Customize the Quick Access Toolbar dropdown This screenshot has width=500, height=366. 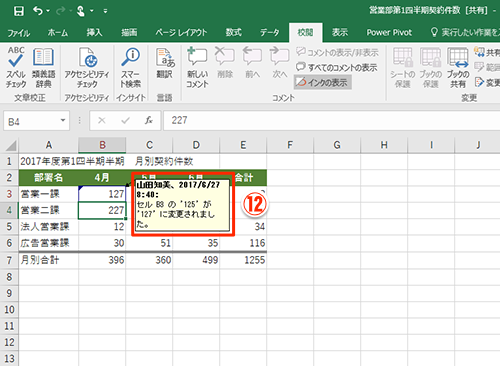[x=105, y=11]
